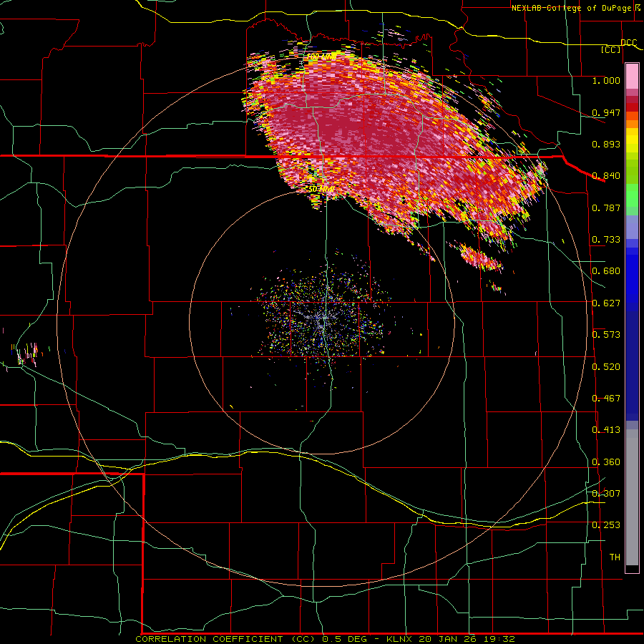
Task: Click the 0.413 scale value
Action: [606, 430]
